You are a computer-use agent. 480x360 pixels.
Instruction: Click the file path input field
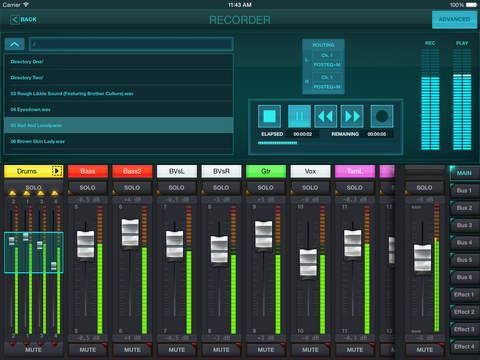(x=131, y=44)
